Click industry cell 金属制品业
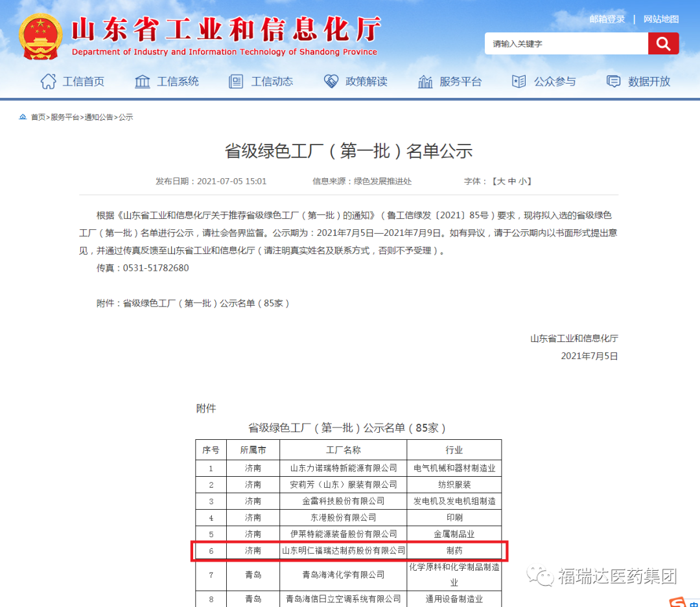The width and height of the screenshot is (700, 607). [x=454, y=534]
